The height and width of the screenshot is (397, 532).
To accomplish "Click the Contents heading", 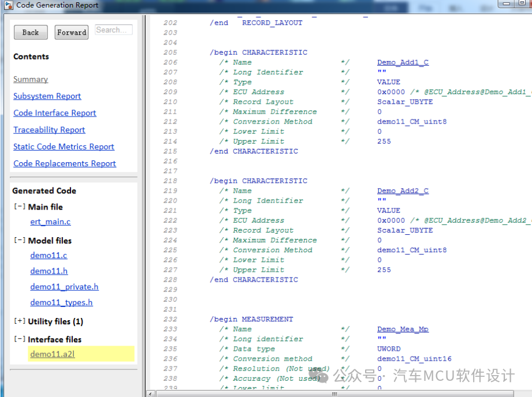I will (31, 57).
